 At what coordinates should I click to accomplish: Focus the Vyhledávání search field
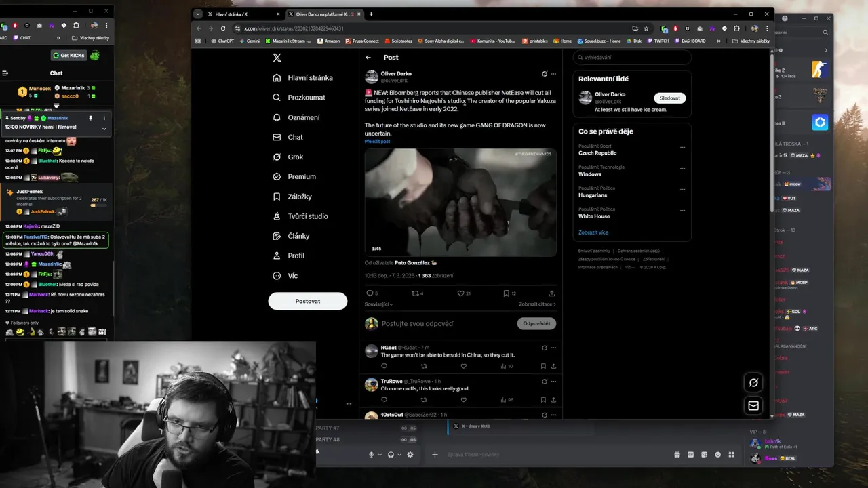(x=632, y=58)
